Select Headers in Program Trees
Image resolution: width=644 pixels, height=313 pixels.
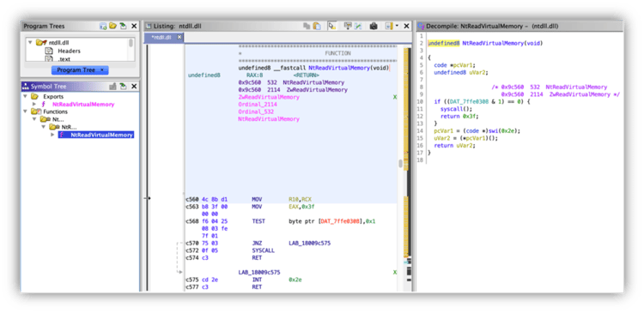[69, 51]
